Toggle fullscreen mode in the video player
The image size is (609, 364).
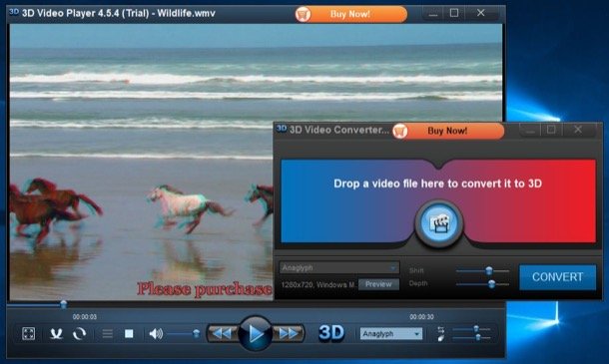tap(28, 334)
